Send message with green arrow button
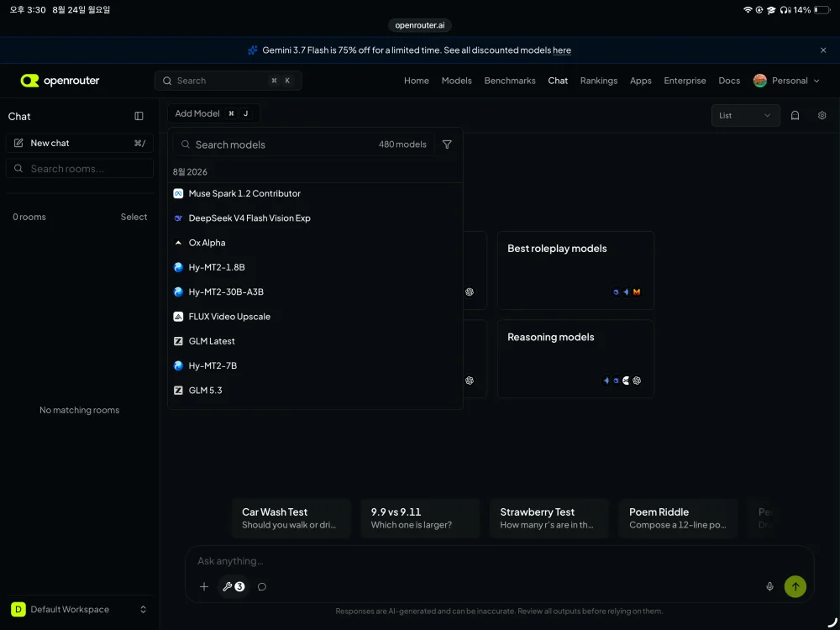 pos(795,586)
